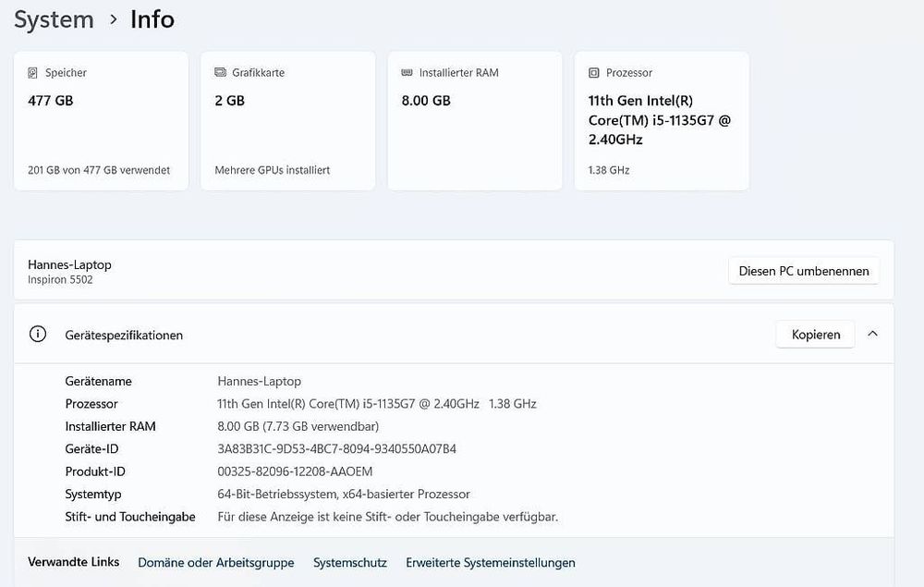
Task: Collapse the Gerätespezifikationen section chevron
Action: (873, 334)
